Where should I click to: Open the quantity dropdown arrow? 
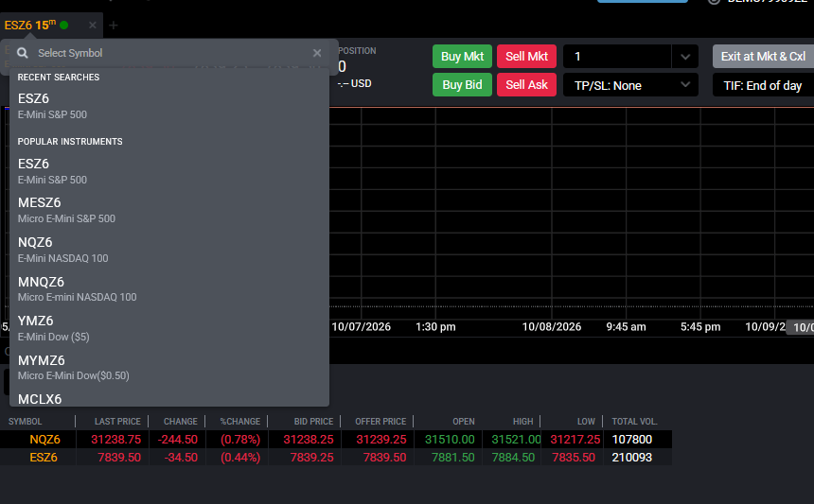pos(685,57)
